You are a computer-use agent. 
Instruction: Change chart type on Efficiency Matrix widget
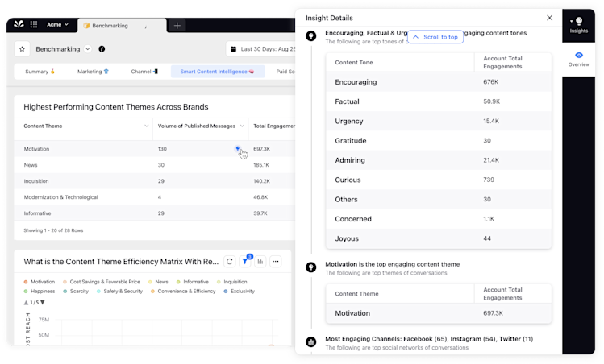(x=260, y=262)
